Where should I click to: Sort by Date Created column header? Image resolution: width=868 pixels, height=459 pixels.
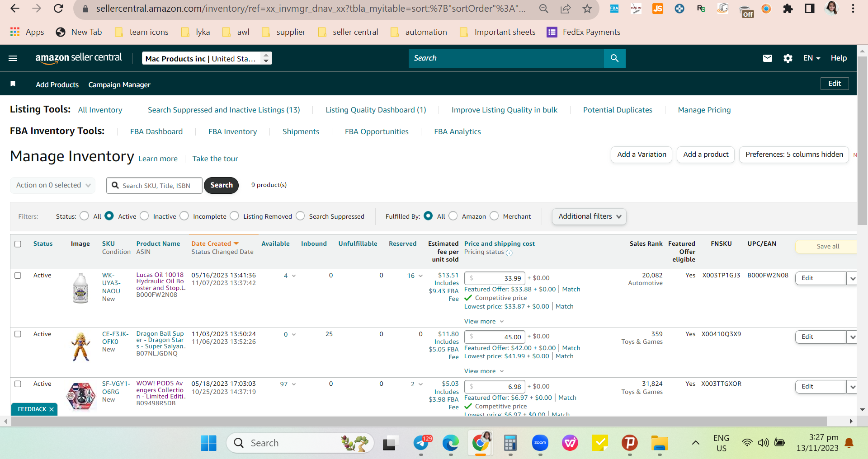point(215,244)
